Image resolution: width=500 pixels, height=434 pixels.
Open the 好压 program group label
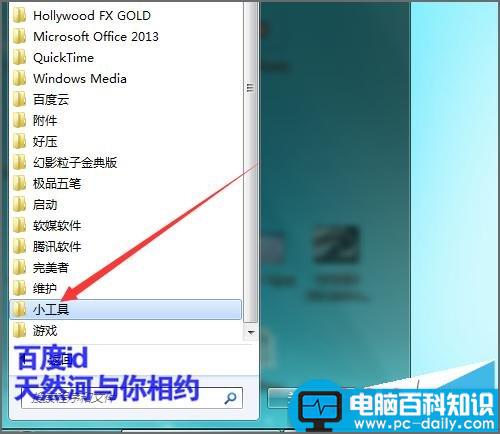(45, 142)
